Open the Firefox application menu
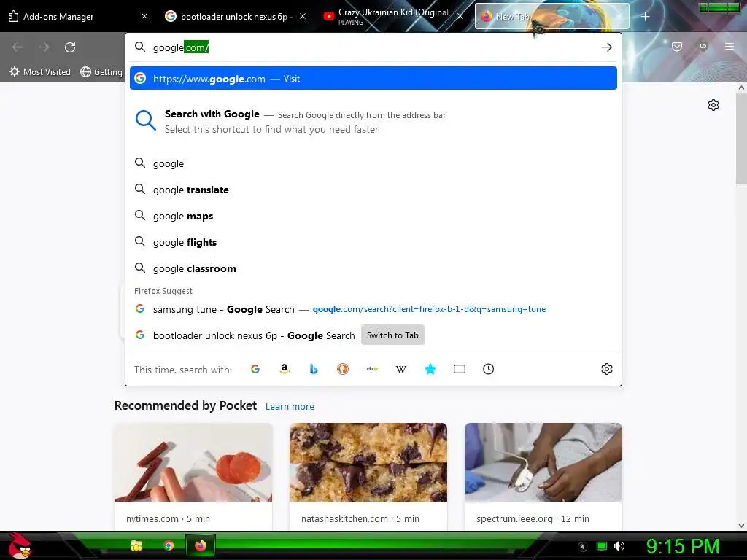 (x=729, y=46)
